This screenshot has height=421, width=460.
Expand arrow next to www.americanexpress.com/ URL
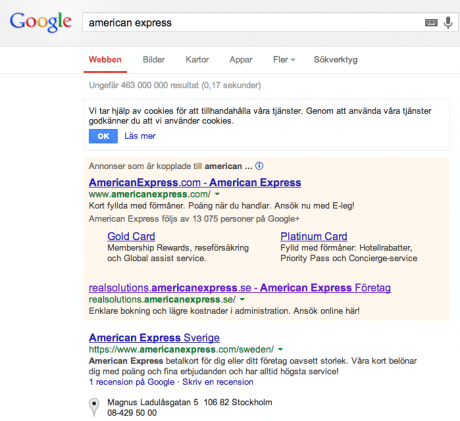tap(217, 194)
